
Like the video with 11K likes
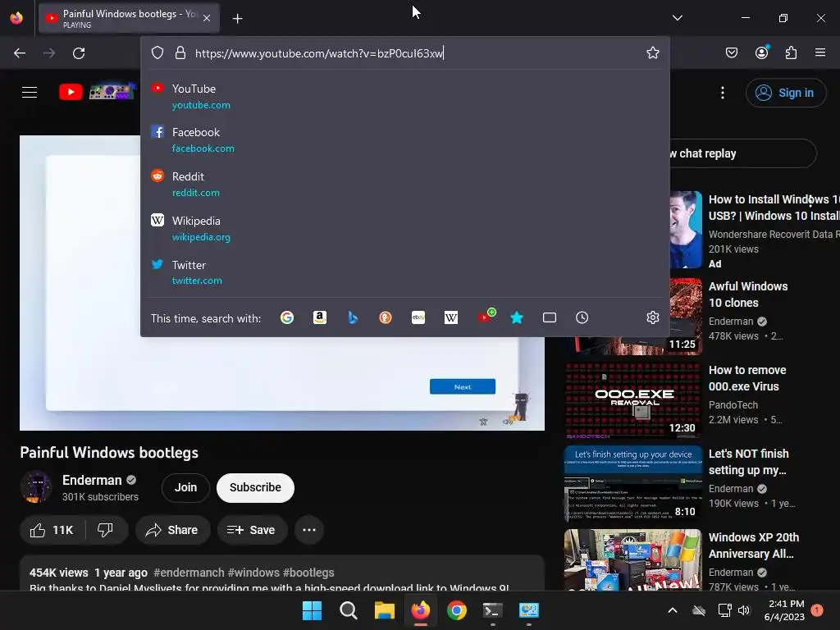(52, 530)
